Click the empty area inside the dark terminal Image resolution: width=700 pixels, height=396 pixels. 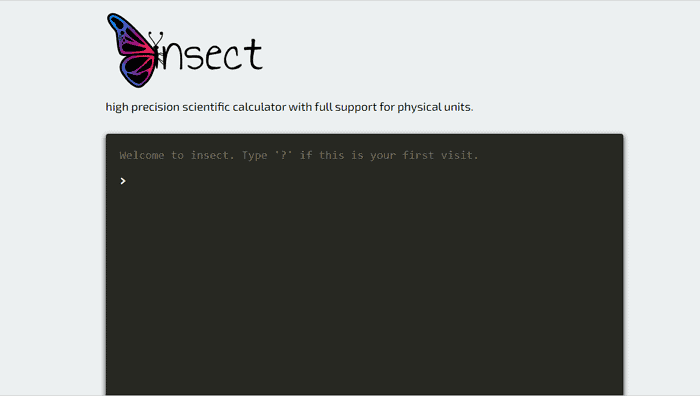(364, 290)
